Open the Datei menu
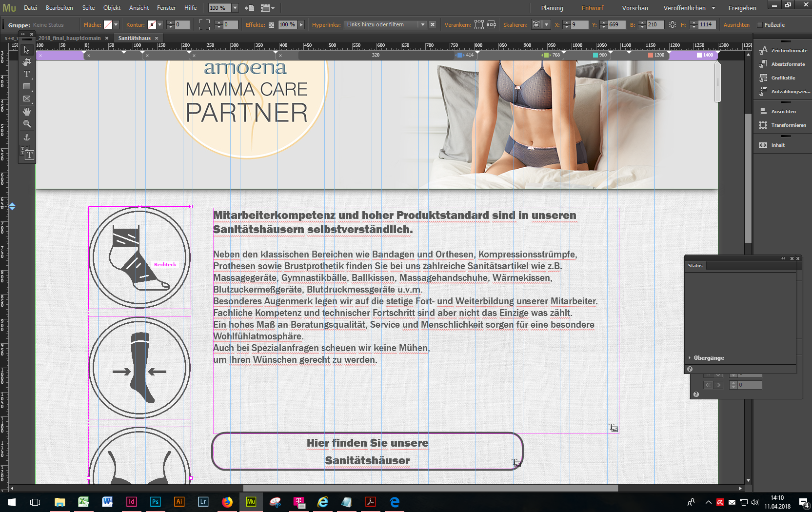 coord(30,8)
